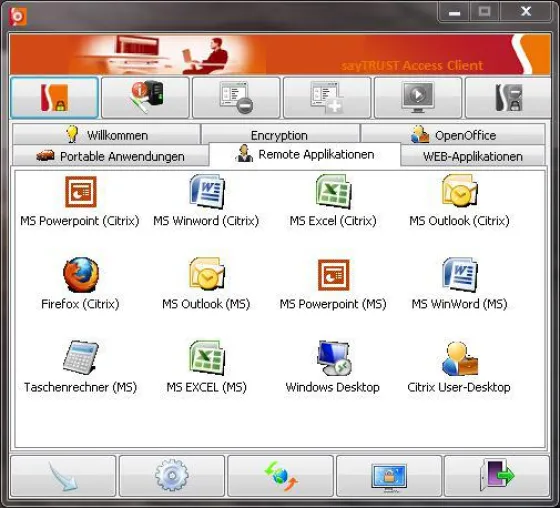Image resolution: width=560 pixels, height=508 pixels.
Task: Click the monitor play toolbar button
Action: pos(418,98)
